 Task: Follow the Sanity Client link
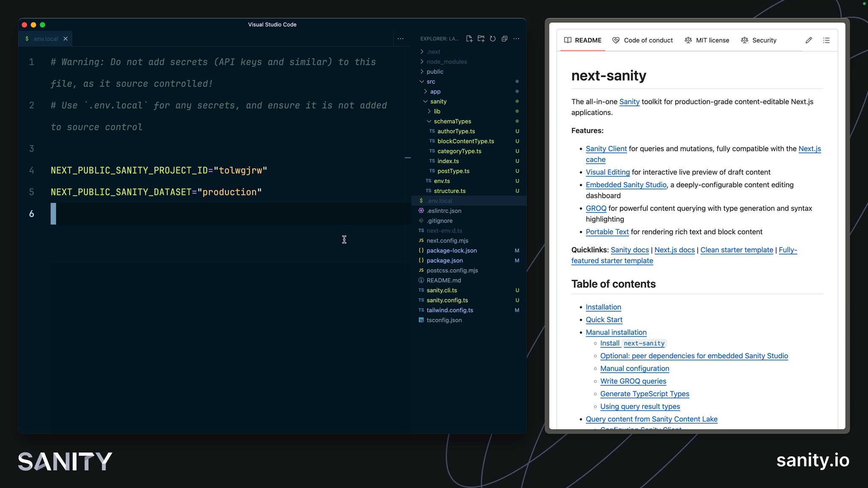click(606, 149)
